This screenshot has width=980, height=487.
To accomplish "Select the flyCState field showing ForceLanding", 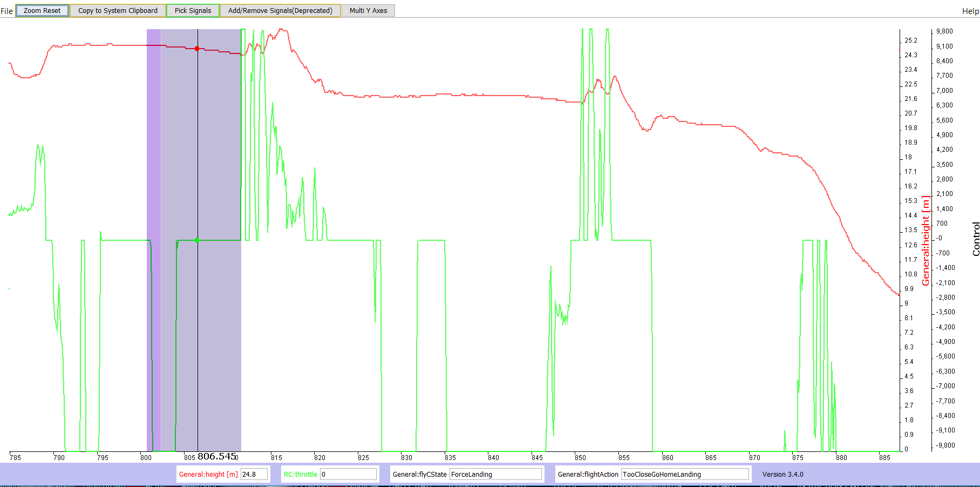I will click(x=495, y=474).
